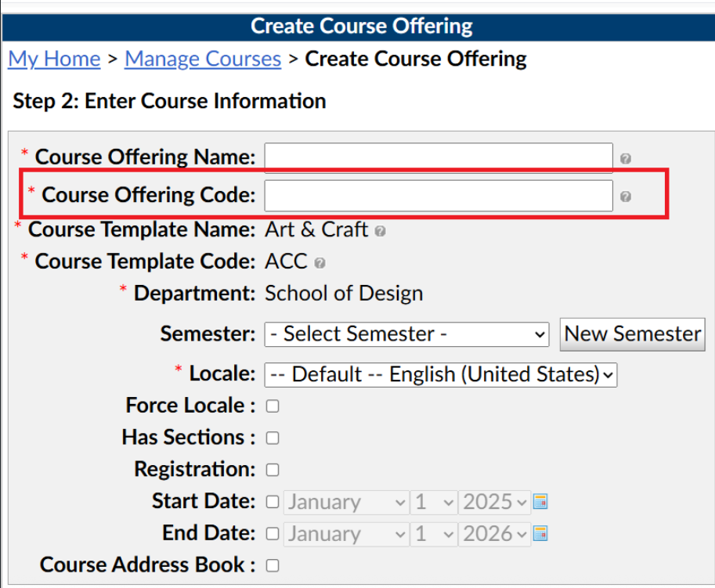This screenshot has height=588, width=715.
Task: Click the New Semester button
Action: coord(633,334)
